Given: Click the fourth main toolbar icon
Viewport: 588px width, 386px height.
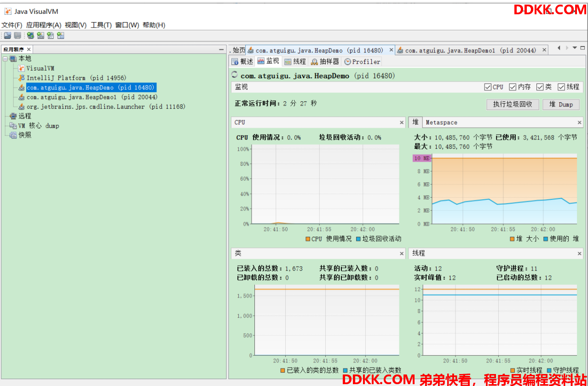Looking at the screenshot, I should coord(40,35).
